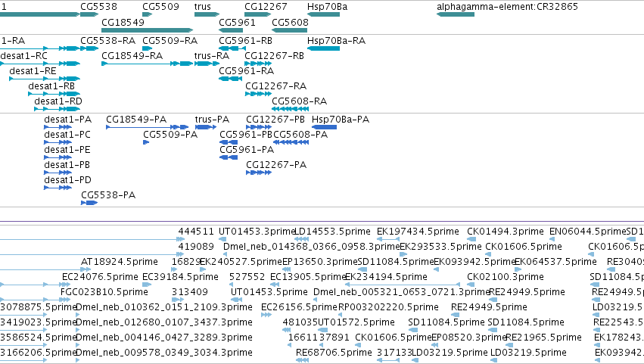Image resolution: width=644 pixels, height=364 pixels.
Task: Click transcript CG5961-RA label
Action: [246, 71]
